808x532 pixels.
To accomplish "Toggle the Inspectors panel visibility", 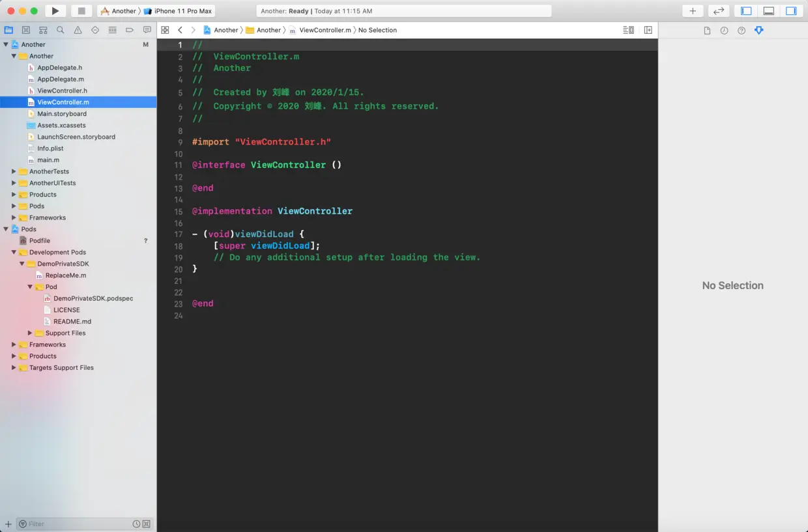I will (791, 11).
